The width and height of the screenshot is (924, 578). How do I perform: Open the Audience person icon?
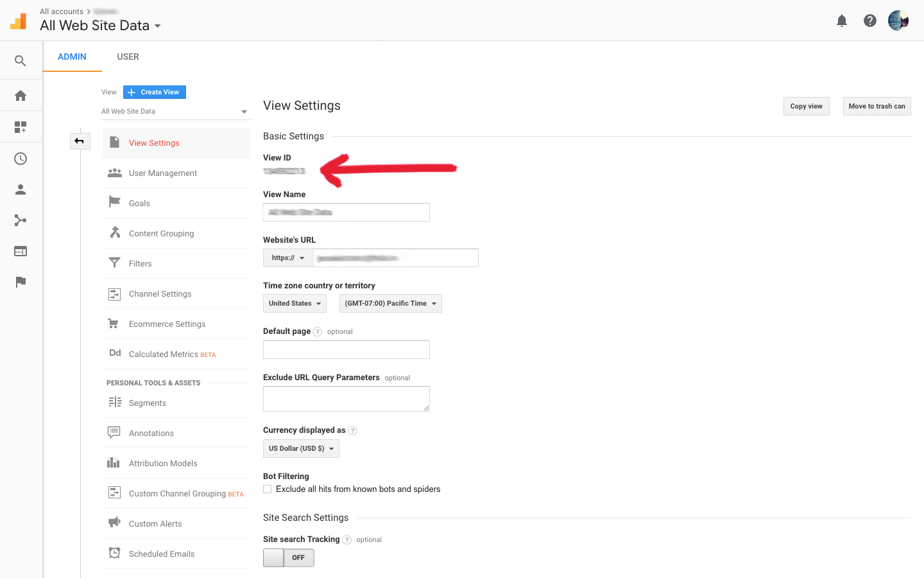(21, 189)
